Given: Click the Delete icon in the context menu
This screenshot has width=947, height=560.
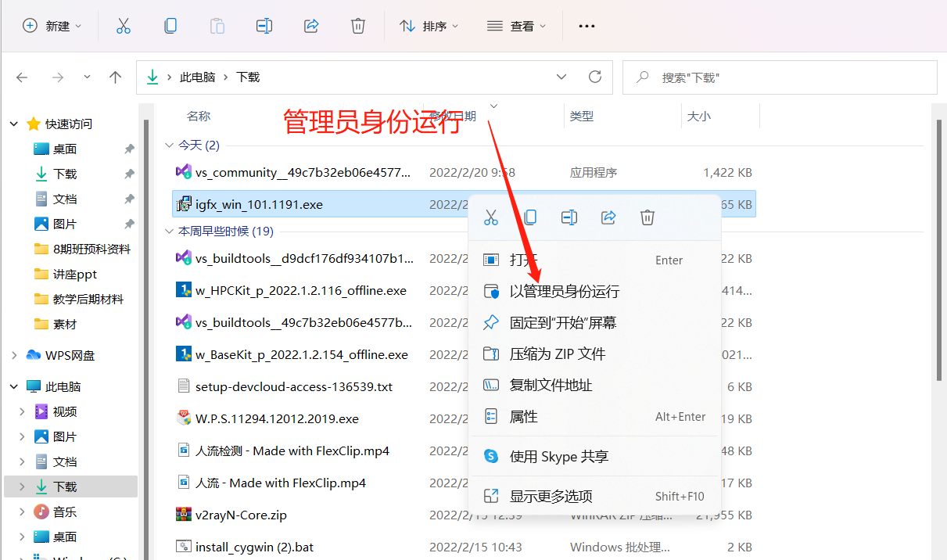Looking at the screenshot, I should 647,217.
